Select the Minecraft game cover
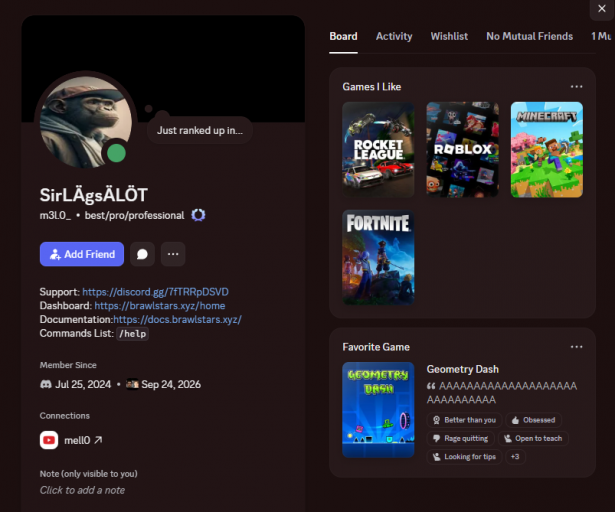The image size is (615, 512). (547, 149)
